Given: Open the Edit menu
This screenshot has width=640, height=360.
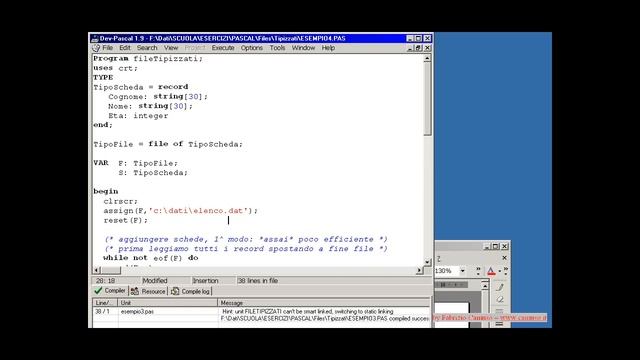Looking at the screenshot, I should 125,48.
